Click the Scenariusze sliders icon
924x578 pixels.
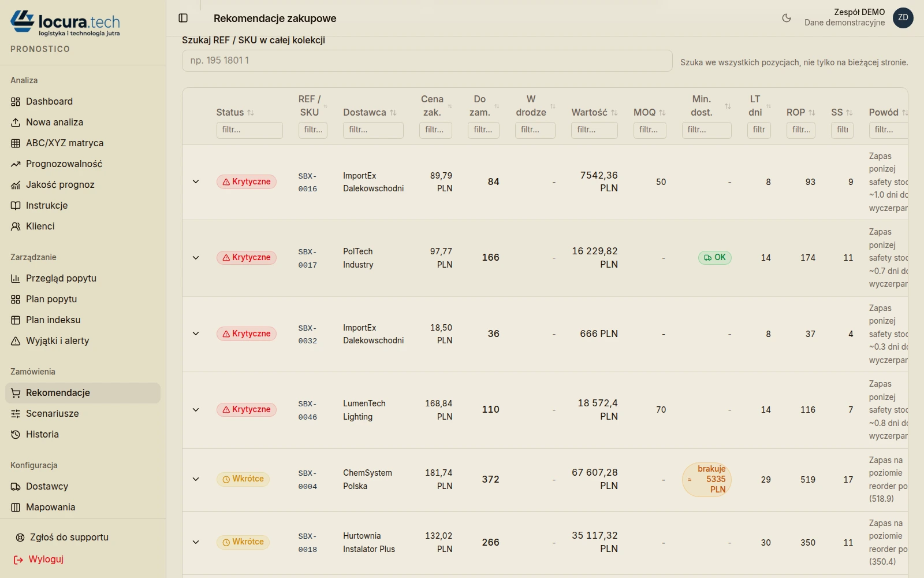coord(16,414)
